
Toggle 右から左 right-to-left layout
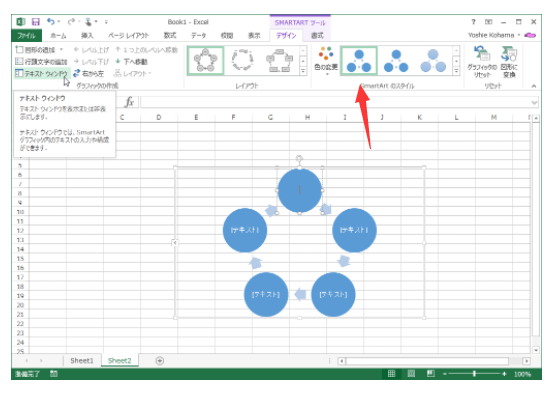click(x=88, y=73)
